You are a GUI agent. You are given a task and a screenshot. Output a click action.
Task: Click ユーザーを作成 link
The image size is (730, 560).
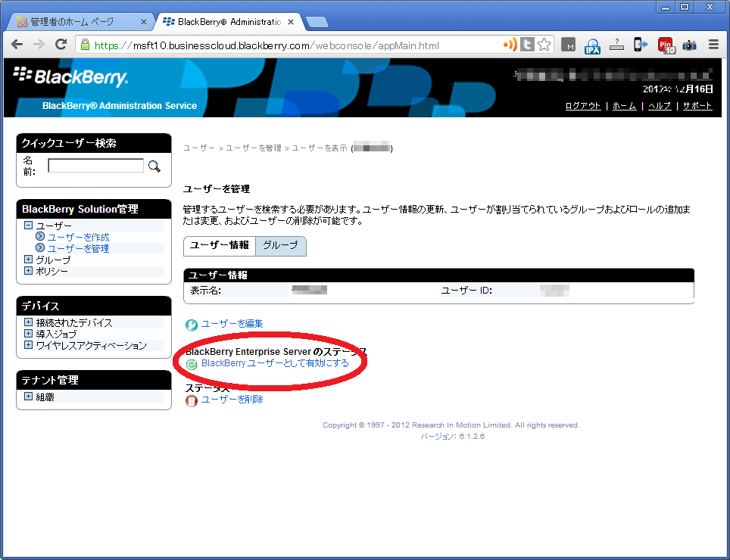78,237
